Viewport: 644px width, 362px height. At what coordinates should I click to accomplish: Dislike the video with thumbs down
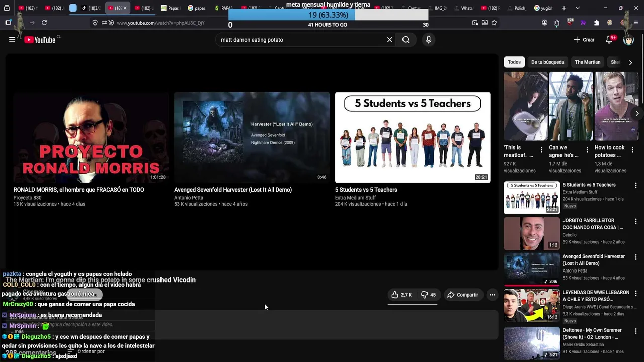point(428,295)
